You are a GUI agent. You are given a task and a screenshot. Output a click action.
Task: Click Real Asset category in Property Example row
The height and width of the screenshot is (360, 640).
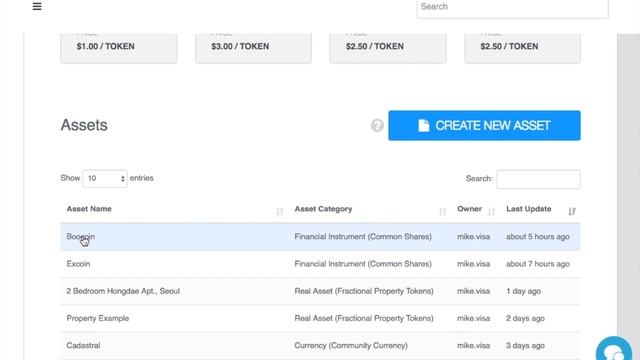(x=364, y=318)
